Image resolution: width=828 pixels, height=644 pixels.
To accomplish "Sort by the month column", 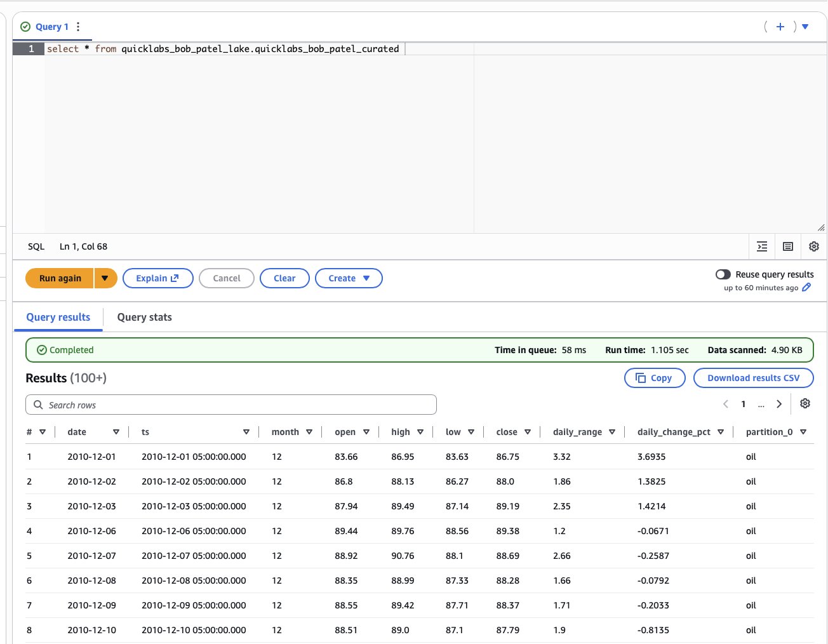I will 309,432.
